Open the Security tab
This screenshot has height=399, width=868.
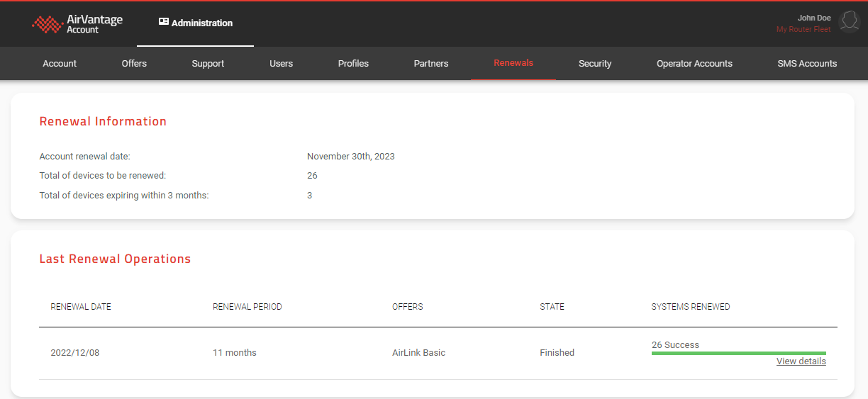coord(595,64)
